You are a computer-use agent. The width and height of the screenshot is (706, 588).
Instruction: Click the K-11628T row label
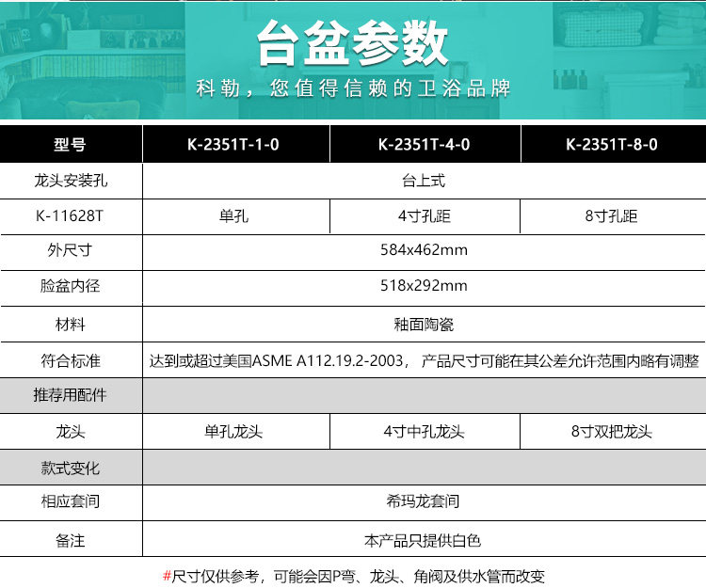(70, 216)
